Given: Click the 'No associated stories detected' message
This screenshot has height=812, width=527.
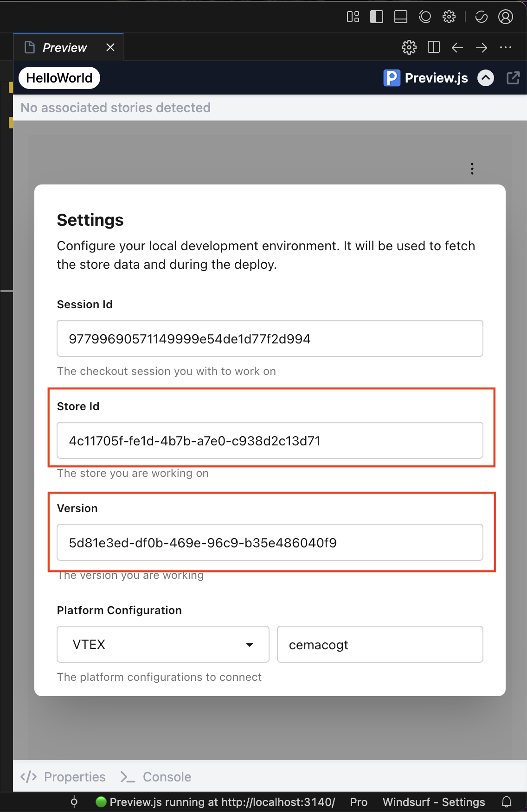Looking at the screenshot, I should 116,108.
